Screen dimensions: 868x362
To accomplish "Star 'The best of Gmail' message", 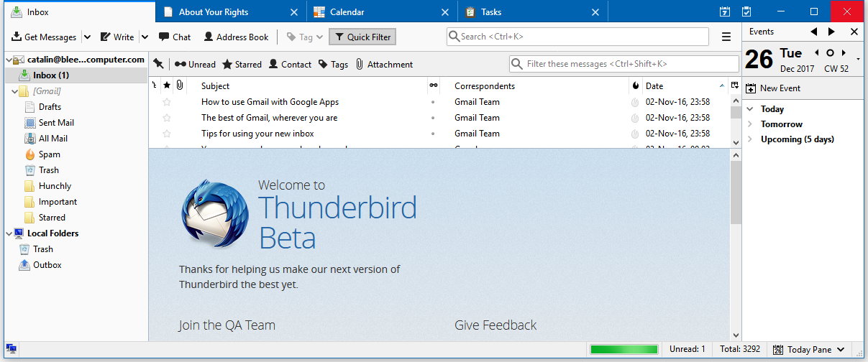I will tap(167, 118).
